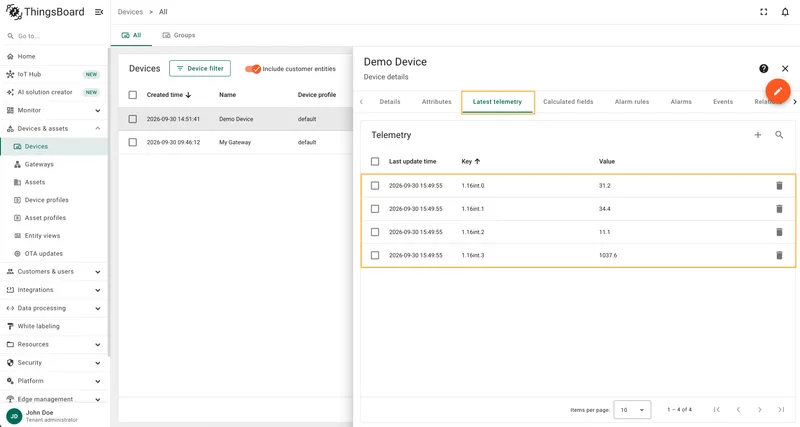
Task: Open Gateways in the sidebar
Action: pos(54,164)
